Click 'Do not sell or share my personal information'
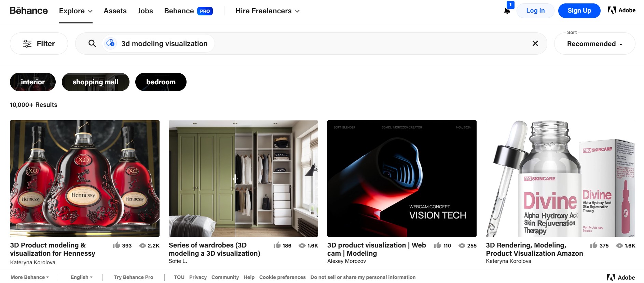 pyautogui.click(x=363, y=277)
